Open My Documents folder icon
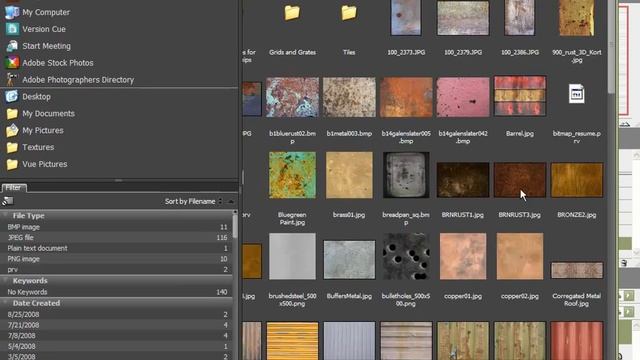Viewport: 640px width, 360px height. pyautogui.click(x=12, y=113)
